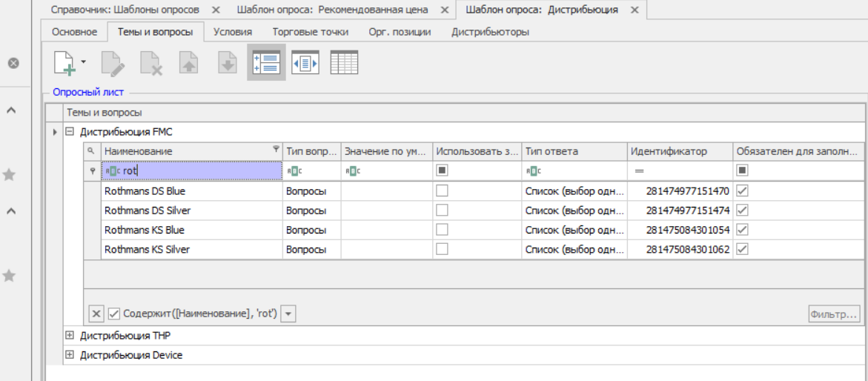The image size is (868, 381).
Task: Toggle the Обязателен filter row checkbox
Action: tap(742, 170)
